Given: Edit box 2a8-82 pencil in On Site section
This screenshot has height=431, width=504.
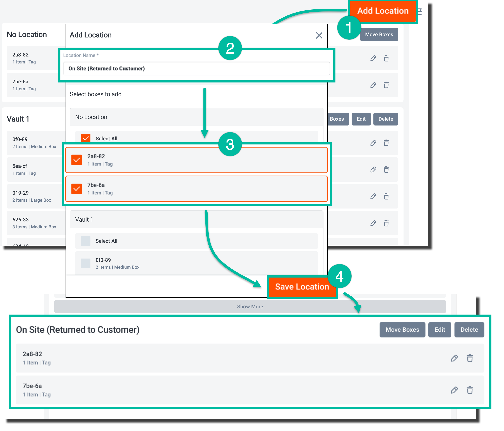Looking at the screenshot, I should pyautogui.click(x=454, y=358).
